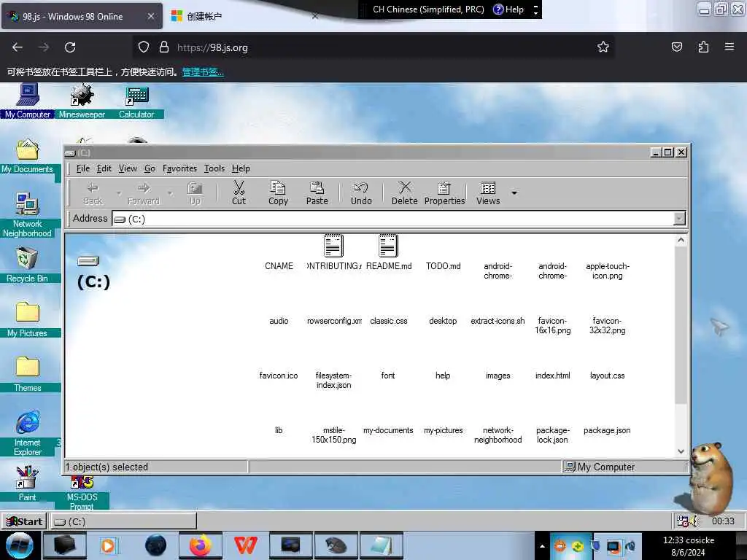Click the file list scroll down arrow
Viewport: 747px width, 560px height.
point(681,451)
